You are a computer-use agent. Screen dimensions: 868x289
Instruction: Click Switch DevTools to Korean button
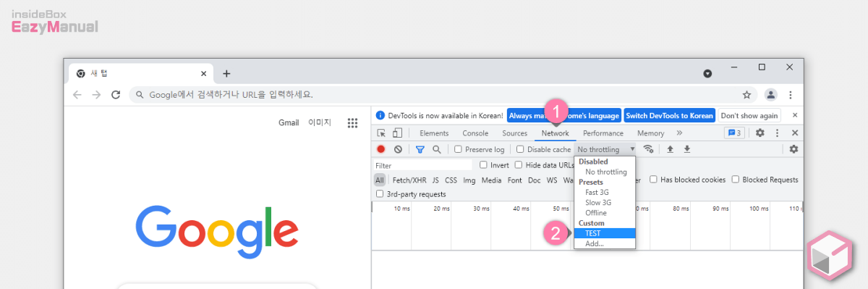tap(669, 115)
